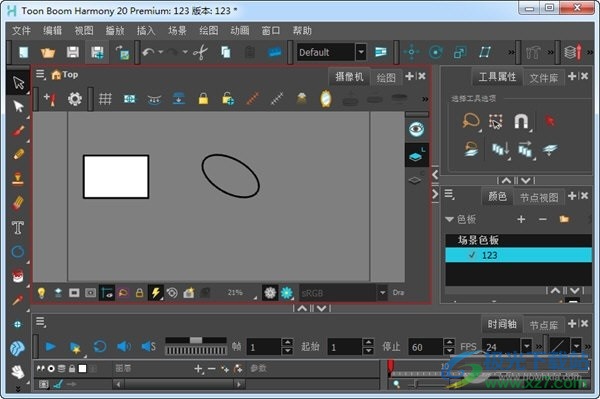
Task: Toggle sound playback speaker icon
Action: [124, 347]
